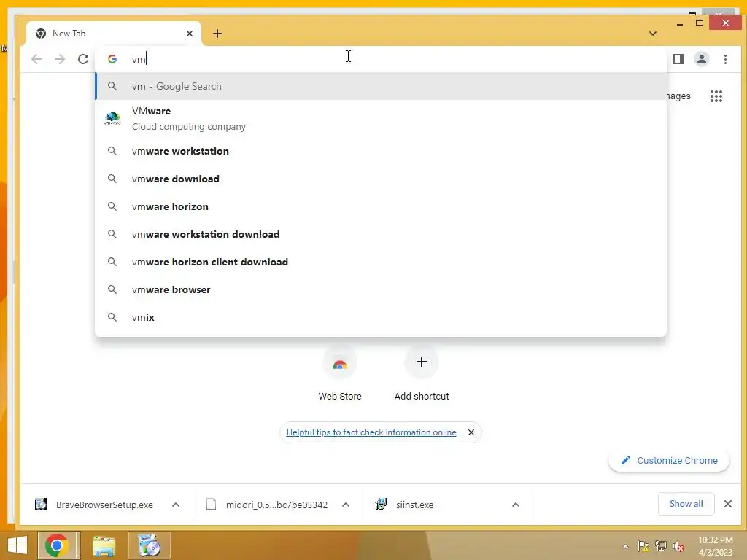
Task: Open Helpful tips to fact check link
Action: point(371,432)
